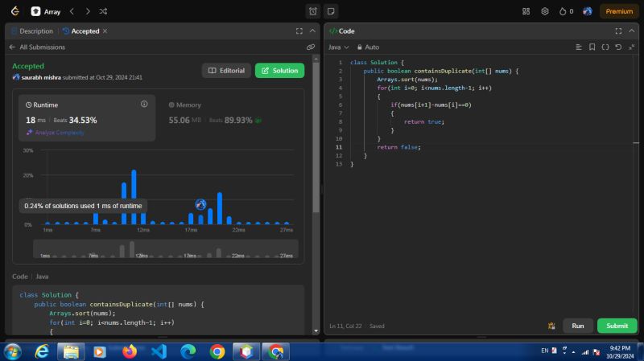Open Internet Explorer from taskbar
Viewport: 644px width, 361px height.
tap(42, 351)
